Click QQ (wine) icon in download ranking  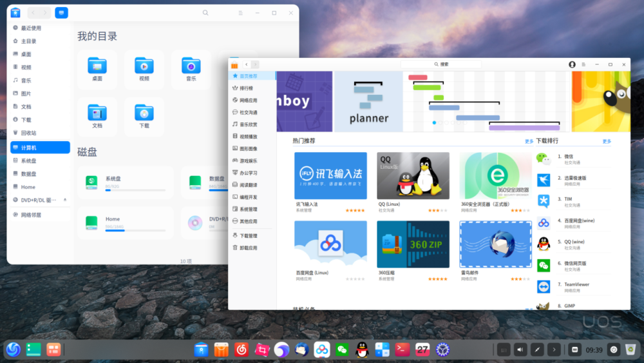pyautogui.click(x=544, y=244)
